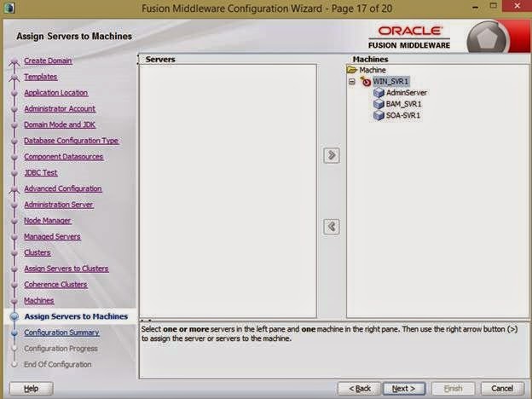This screenshot has height=399, width=532.
Task: Go back to Machines step
Action: [x=39, y=300]
